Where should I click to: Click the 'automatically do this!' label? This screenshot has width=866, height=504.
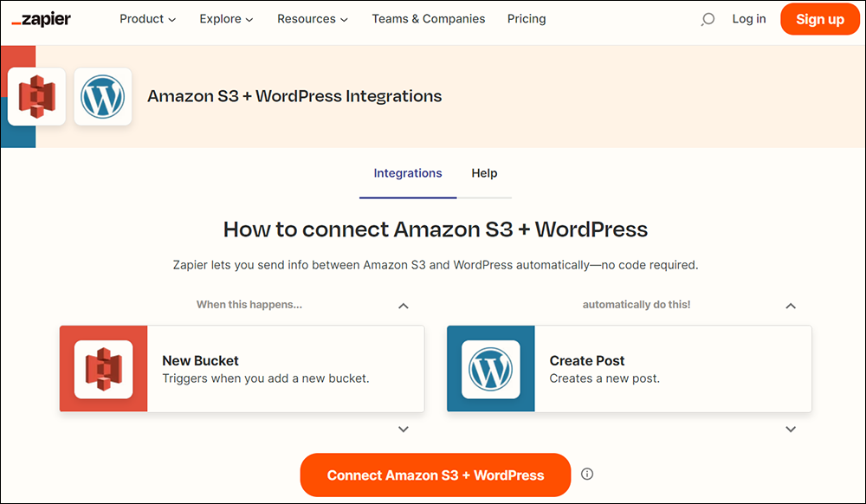click(637, 305)
